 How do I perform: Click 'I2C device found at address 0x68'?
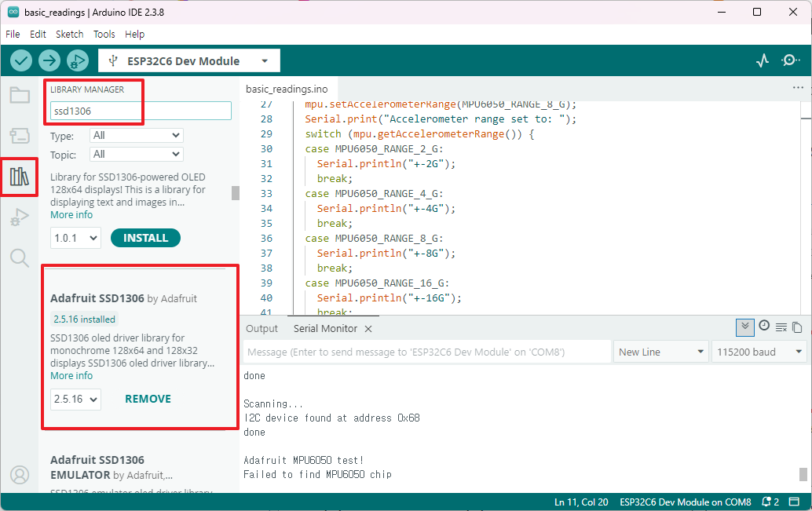coord(331,418)
